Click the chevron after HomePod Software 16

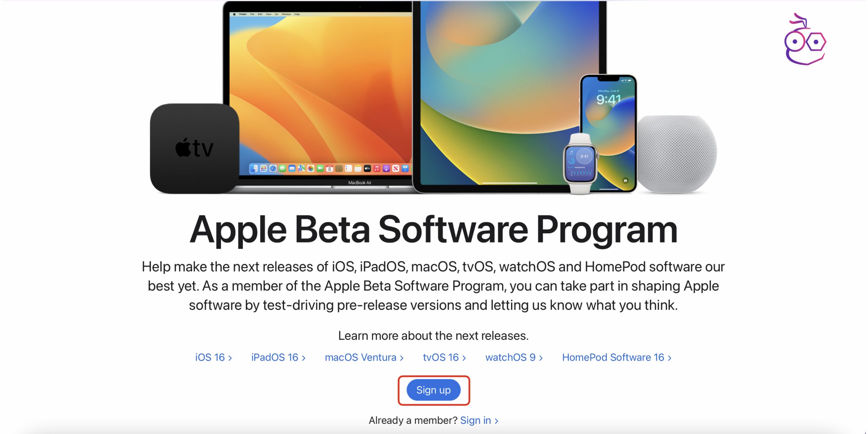(669, 358)
